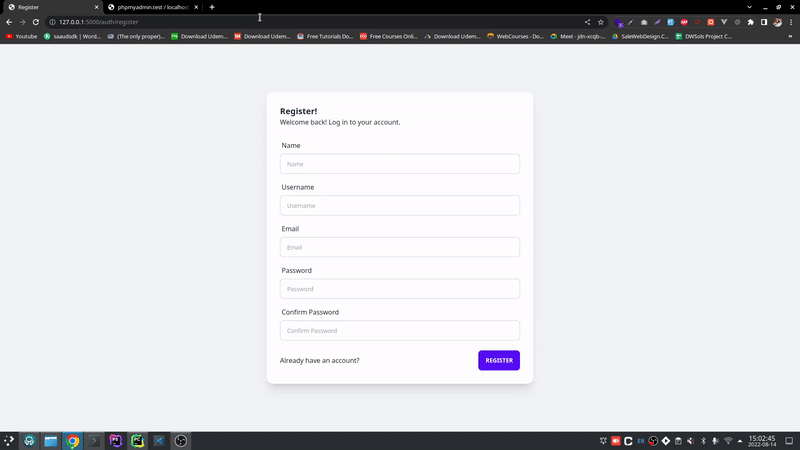Go back with the browser back arrow

tap(9, 22)
